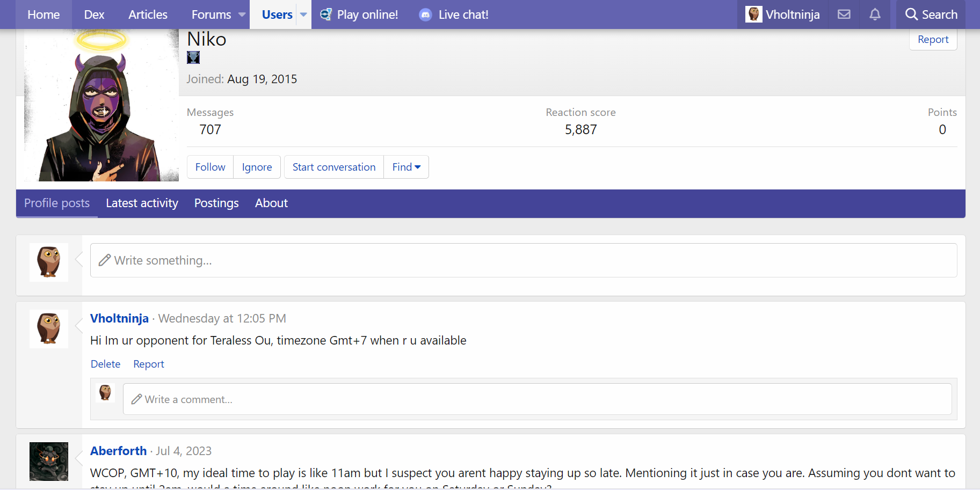Click the Ignore button
This screenshot has width=980, height=490.
pyautogui.click(x=257, y=167)
